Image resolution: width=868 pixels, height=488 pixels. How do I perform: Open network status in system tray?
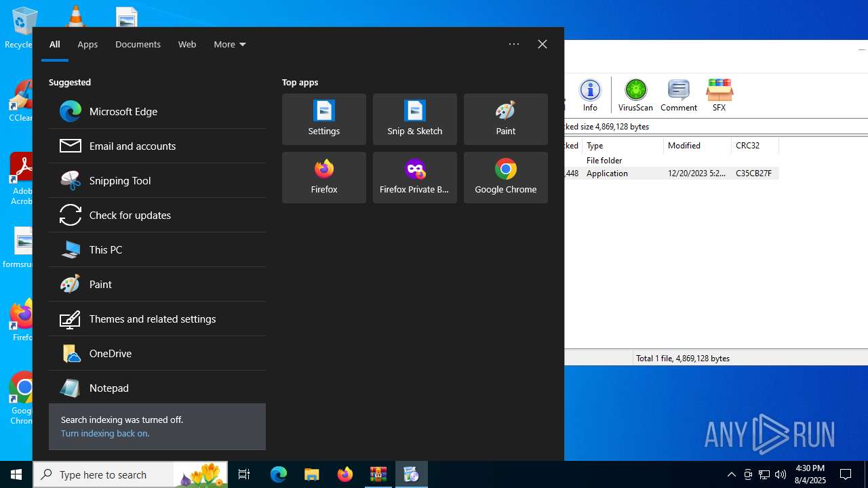click(x=764, y=474)
